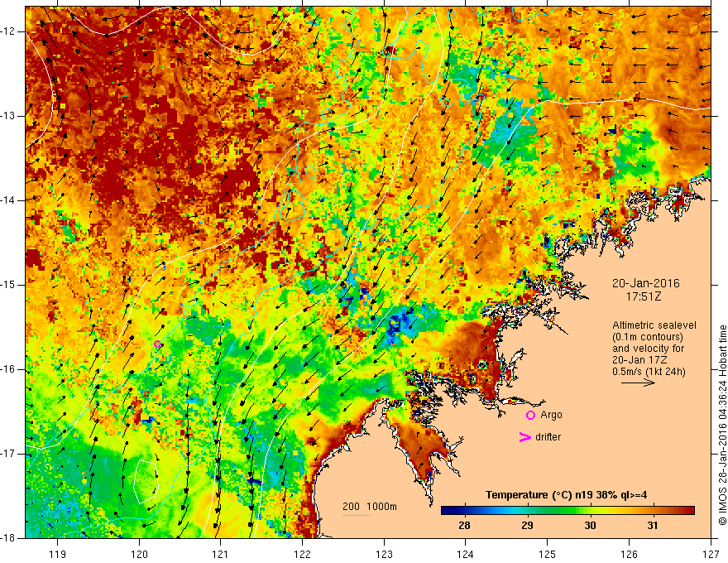728x563 pixels.
Task: Click longitude axis label 125
Action: click(x=548, y=554)
